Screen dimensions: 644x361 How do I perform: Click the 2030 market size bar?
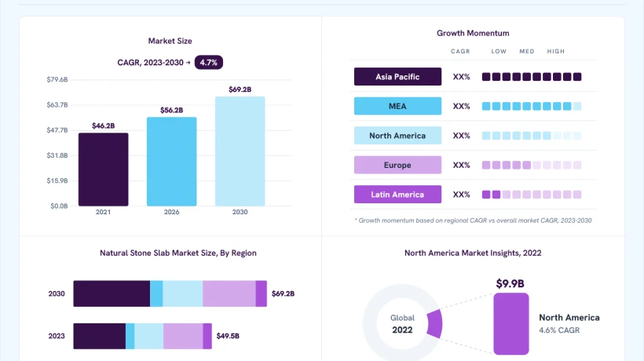[x=240, y=151]
